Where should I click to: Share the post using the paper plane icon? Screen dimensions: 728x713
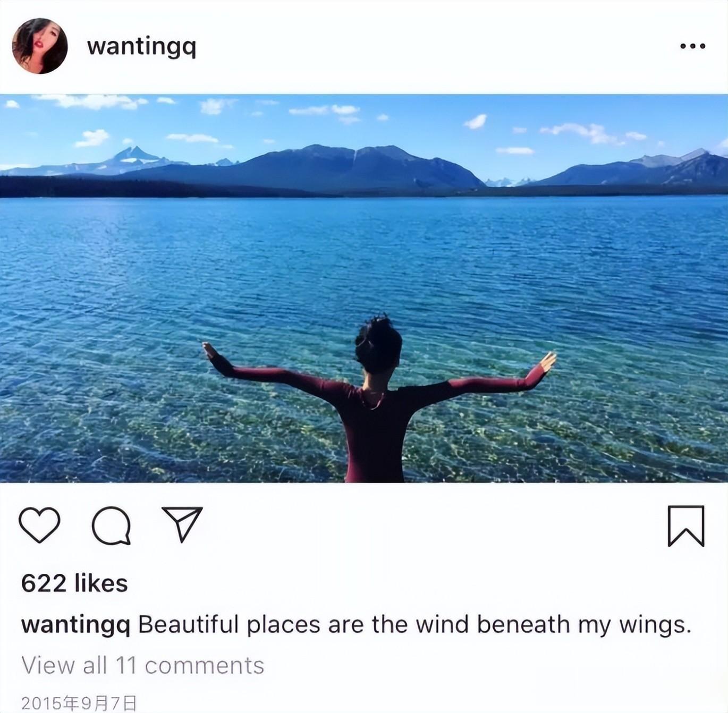pos(182,523)
